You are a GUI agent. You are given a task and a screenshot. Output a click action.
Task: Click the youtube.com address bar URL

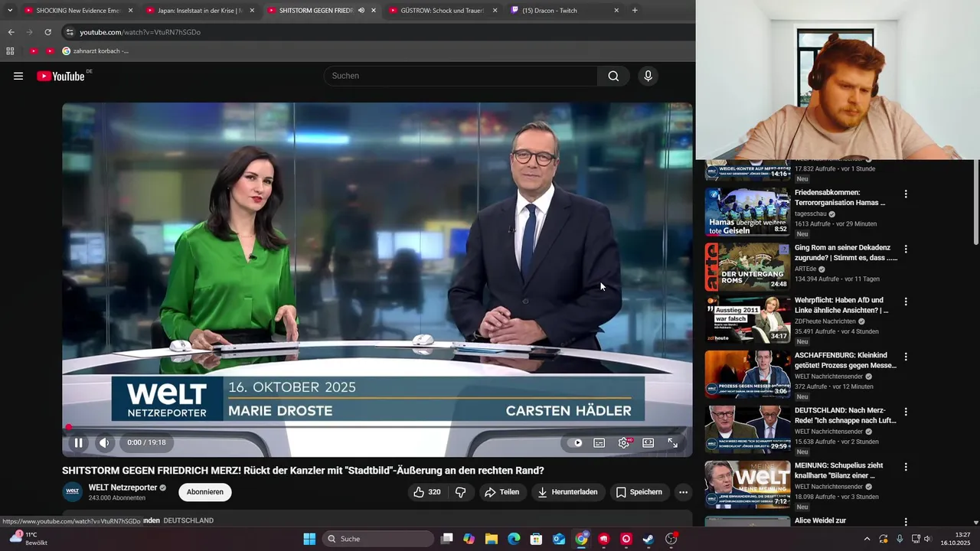tap(140, 32)
